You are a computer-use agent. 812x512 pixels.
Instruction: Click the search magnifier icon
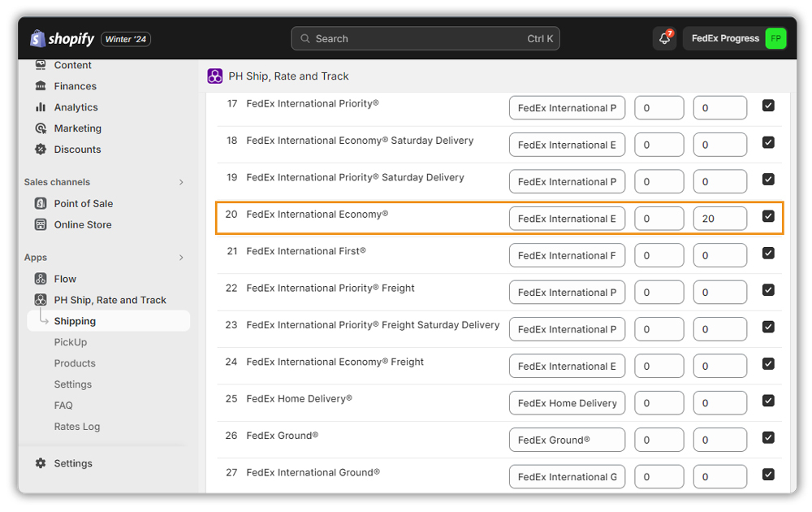coord(305,39)
